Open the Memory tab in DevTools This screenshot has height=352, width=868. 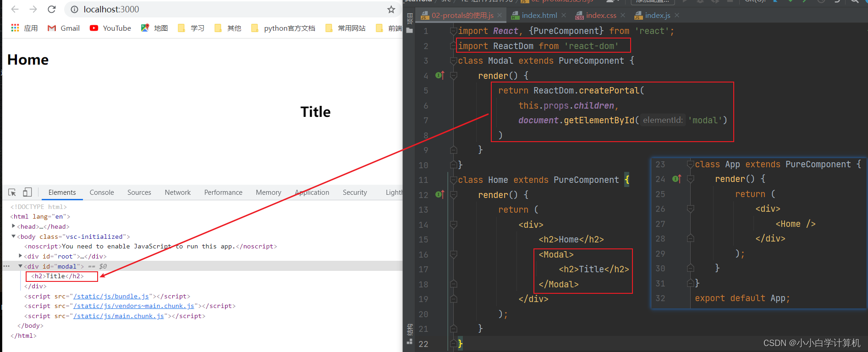[x=269, y=192]
